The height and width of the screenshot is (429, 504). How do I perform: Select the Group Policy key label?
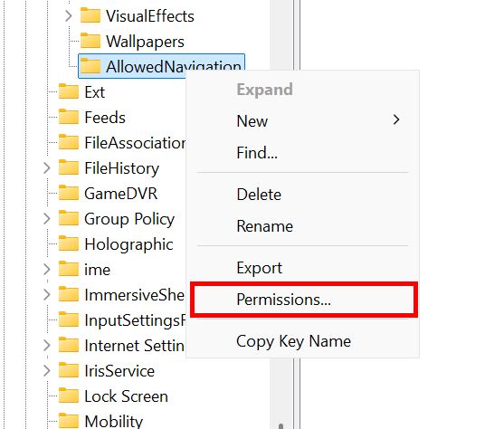pos(129,219)
